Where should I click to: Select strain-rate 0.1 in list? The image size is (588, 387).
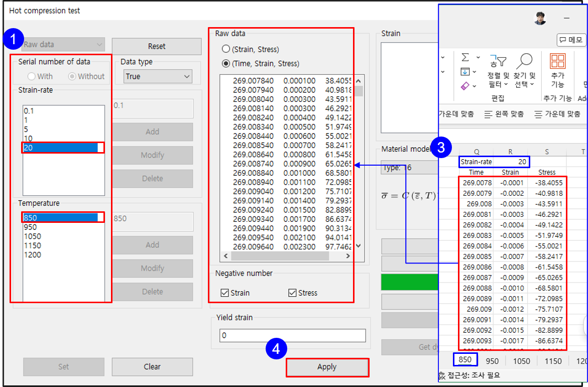(63, 111)
